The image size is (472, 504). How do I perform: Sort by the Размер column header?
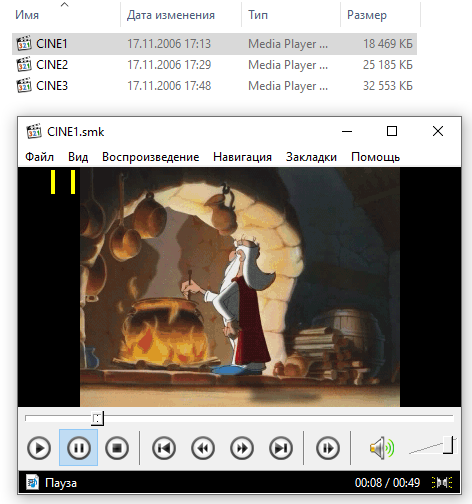(367, 15)
